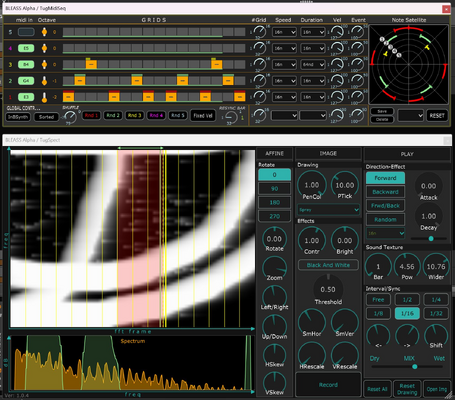455x400 pixels.
Task: Click the Pow knob
Action: point(407,266)
